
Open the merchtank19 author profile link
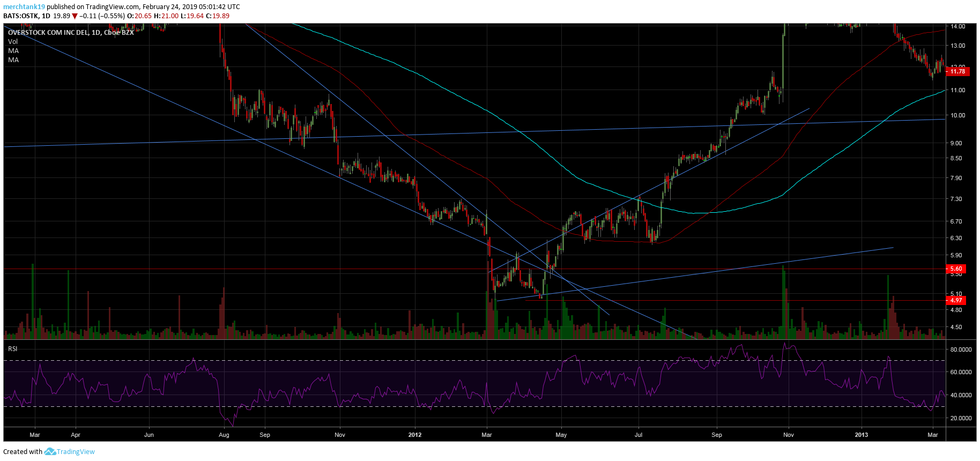(x=24, y=7)
